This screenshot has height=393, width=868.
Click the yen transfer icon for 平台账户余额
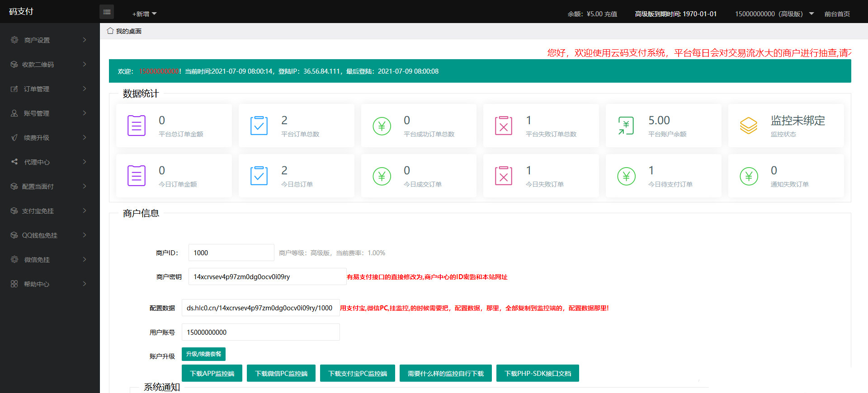(x=626, y=126)
